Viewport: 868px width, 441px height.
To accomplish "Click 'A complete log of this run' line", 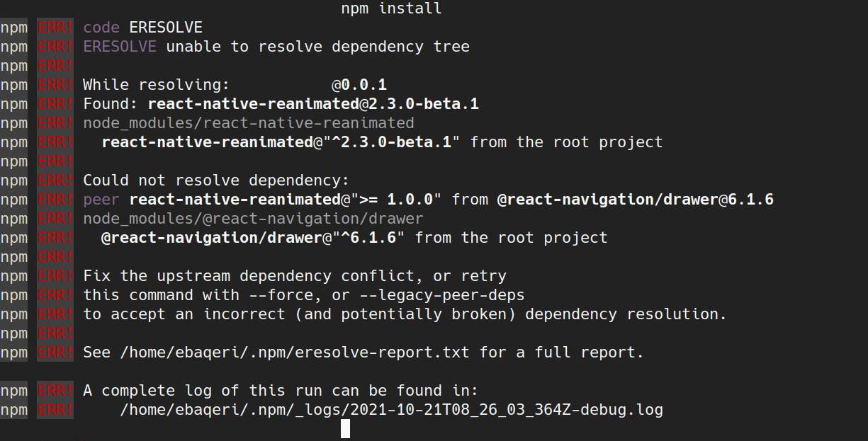I will pos(281,391).
